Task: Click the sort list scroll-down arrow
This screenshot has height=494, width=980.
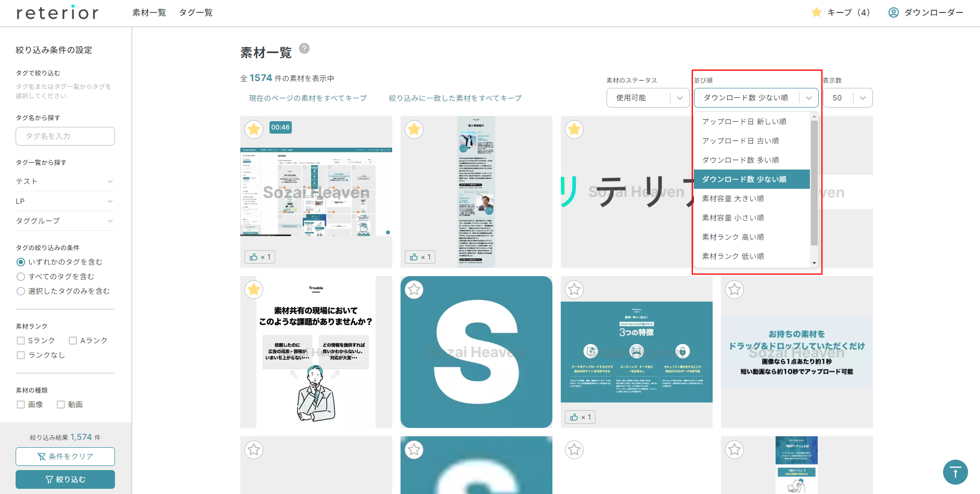Action: tap(814, 264)
